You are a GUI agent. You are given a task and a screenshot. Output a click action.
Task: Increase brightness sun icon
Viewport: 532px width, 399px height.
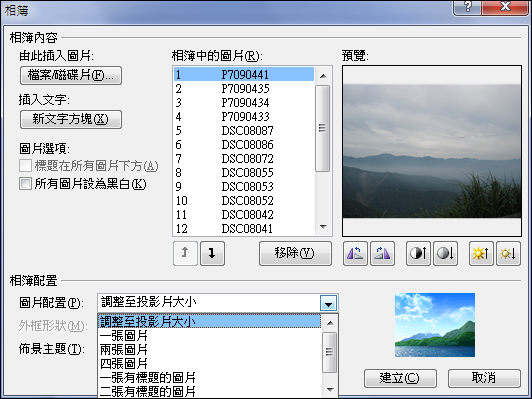point(481,253)
